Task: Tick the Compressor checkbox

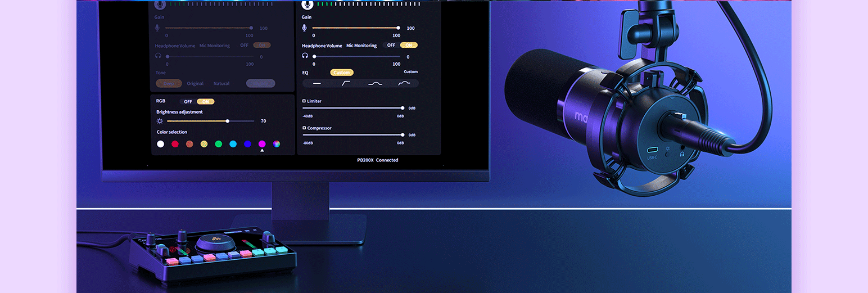Action: click(304, 128)
